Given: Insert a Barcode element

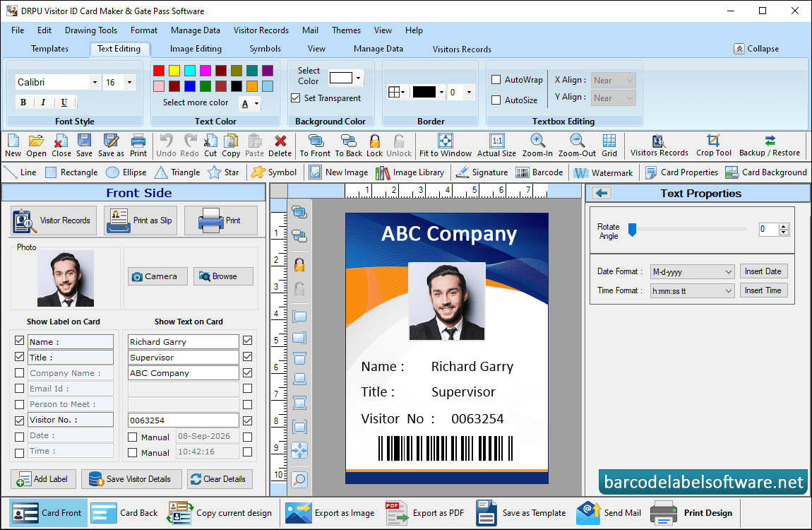Looking at the screenshot, I should (539, 172).
